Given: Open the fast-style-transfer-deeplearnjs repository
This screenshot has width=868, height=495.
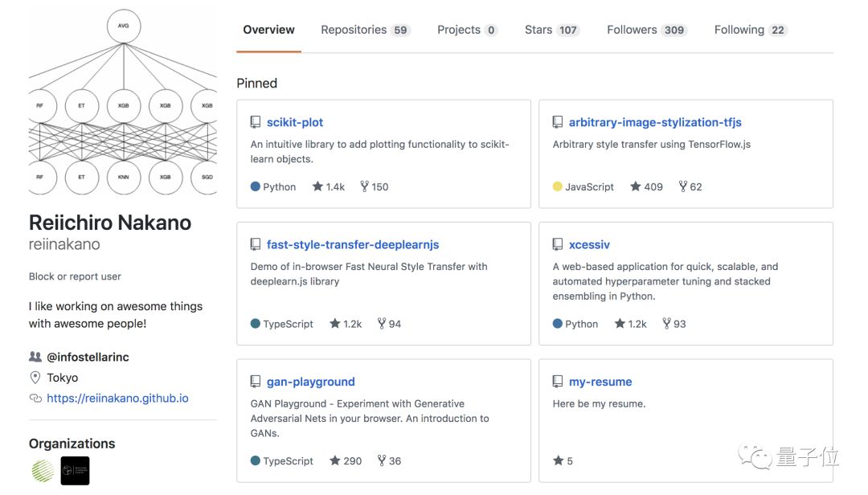Looking at the screenshot, I should (353, 245).
